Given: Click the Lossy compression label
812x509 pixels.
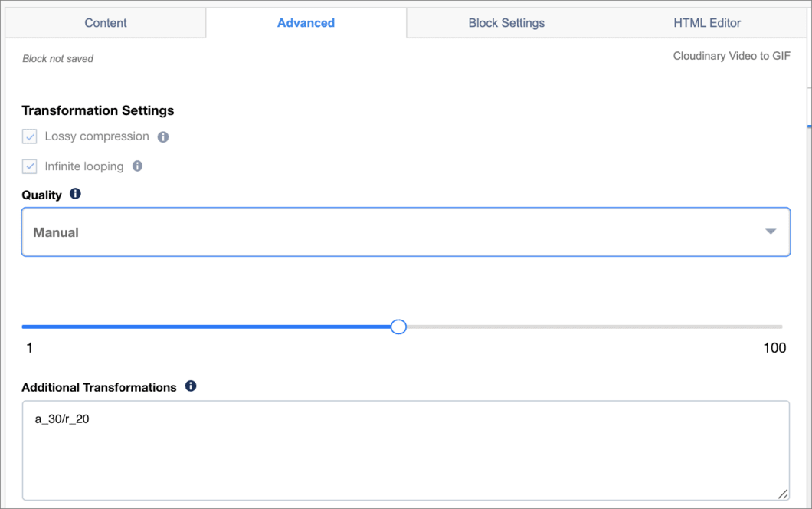Looking at the screenshot, I should tap(97, 136).
